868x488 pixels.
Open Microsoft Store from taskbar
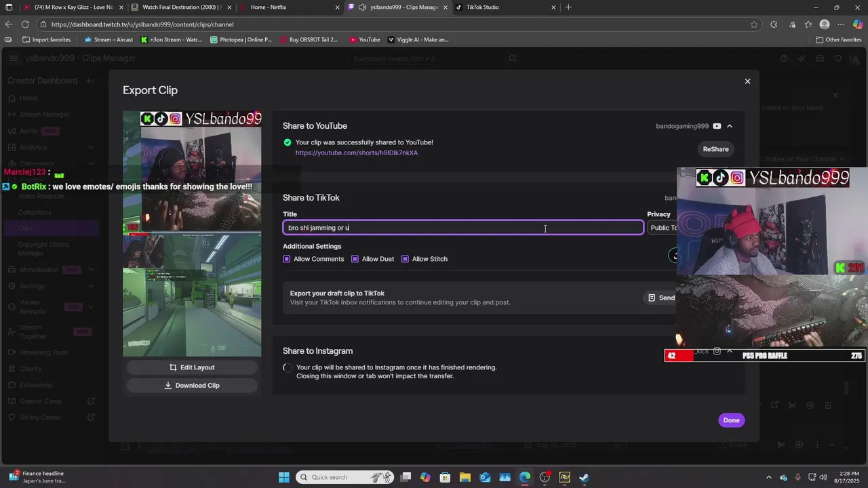point(445,477)
